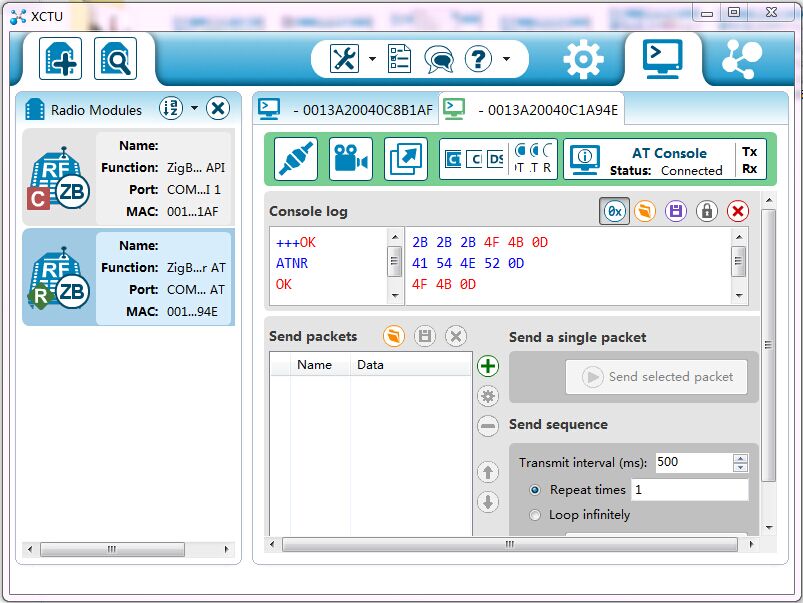Remove all radio modules from list

tap(218, 109)
